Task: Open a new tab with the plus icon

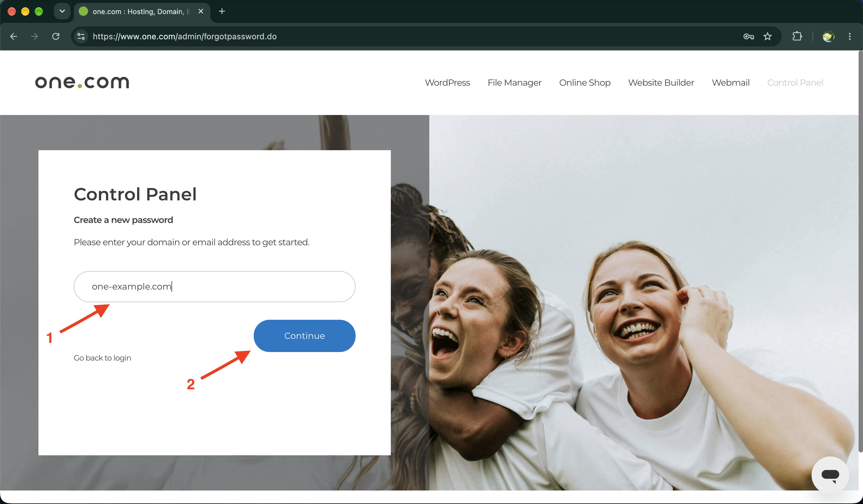Action: click(222, 11)
